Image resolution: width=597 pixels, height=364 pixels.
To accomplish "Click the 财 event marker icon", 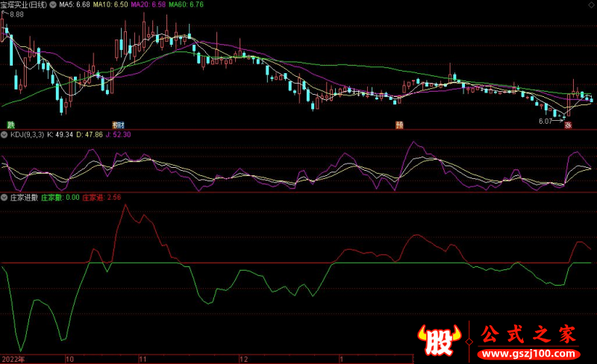I will (118, 125).
